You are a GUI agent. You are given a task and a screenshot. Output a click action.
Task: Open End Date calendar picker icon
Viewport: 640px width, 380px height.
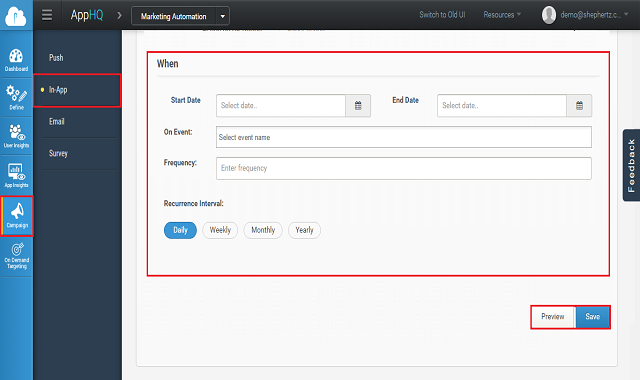coord(579,106)
